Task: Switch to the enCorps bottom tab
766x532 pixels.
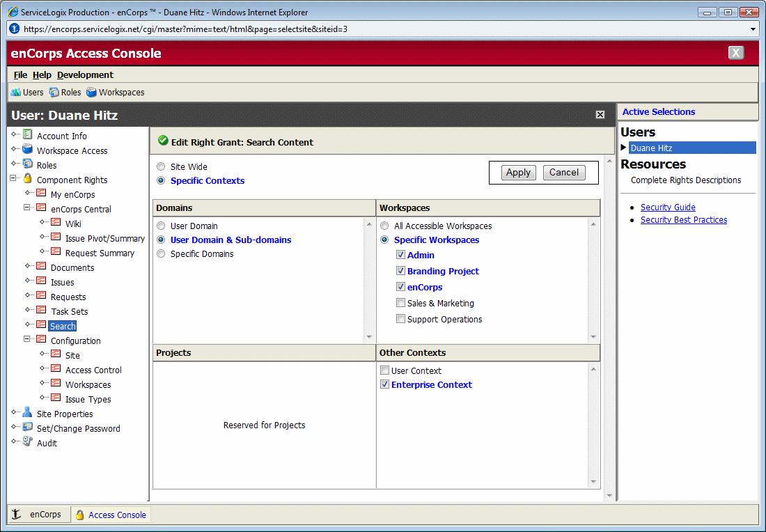Action: 40,515
